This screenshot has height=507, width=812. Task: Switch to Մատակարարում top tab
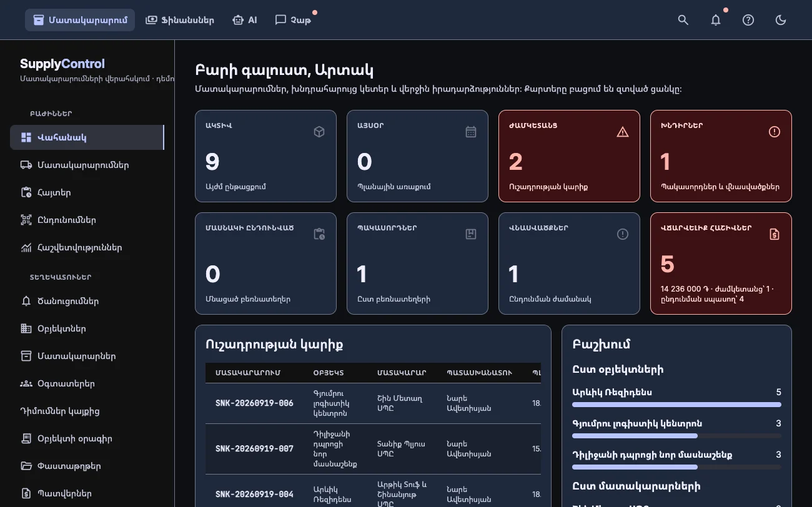click(x=80, y=20)
